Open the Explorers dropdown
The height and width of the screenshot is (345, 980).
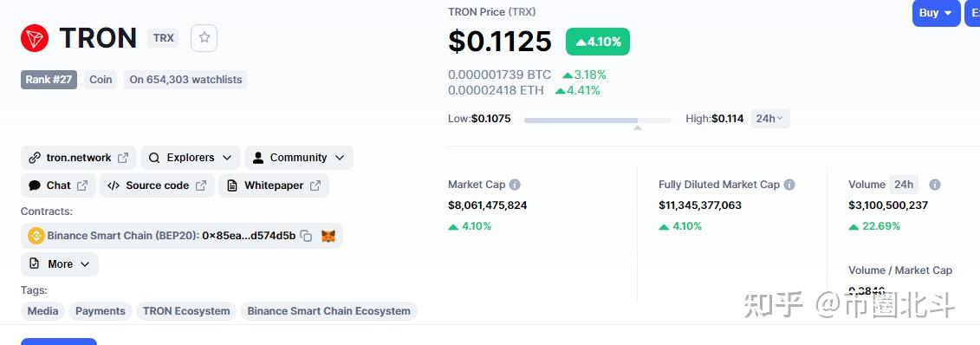click(190, 158)
